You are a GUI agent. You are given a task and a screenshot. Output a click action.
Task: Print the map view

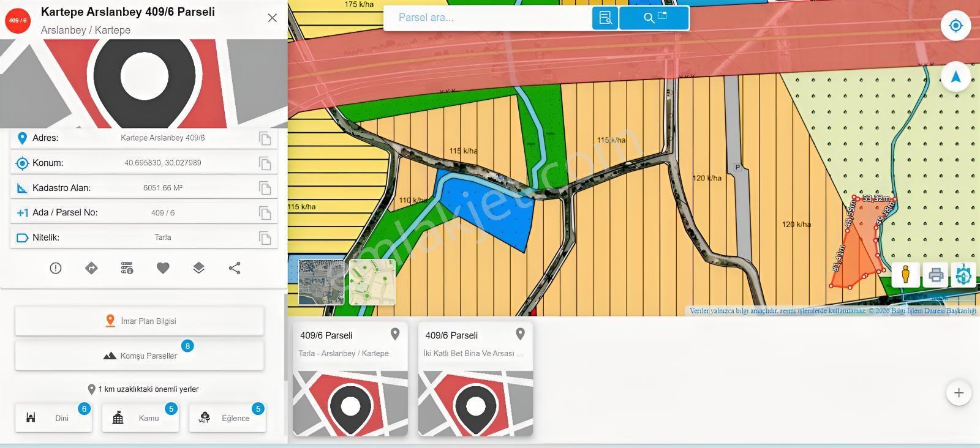coord(935,274)
